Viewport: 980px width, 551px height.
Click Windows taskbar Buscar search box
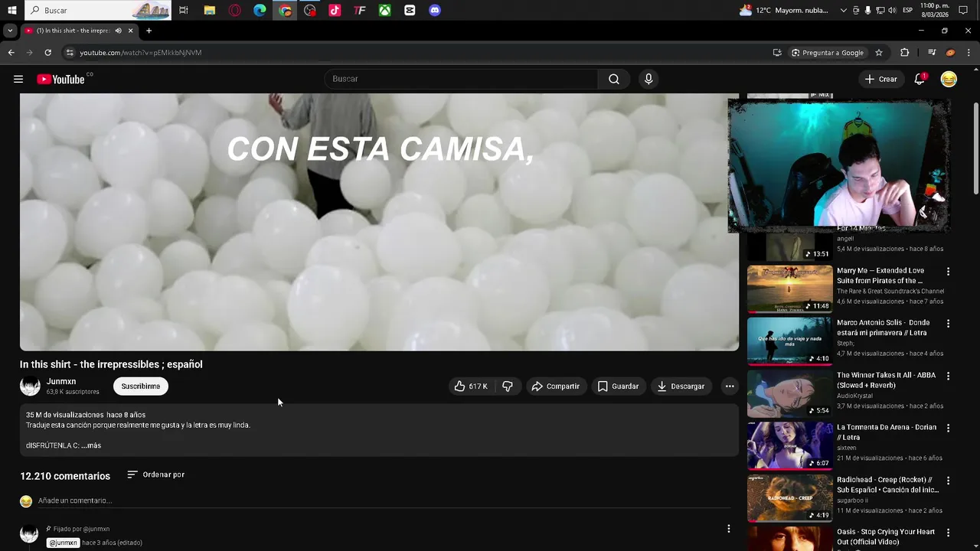(x=100, y=11)
